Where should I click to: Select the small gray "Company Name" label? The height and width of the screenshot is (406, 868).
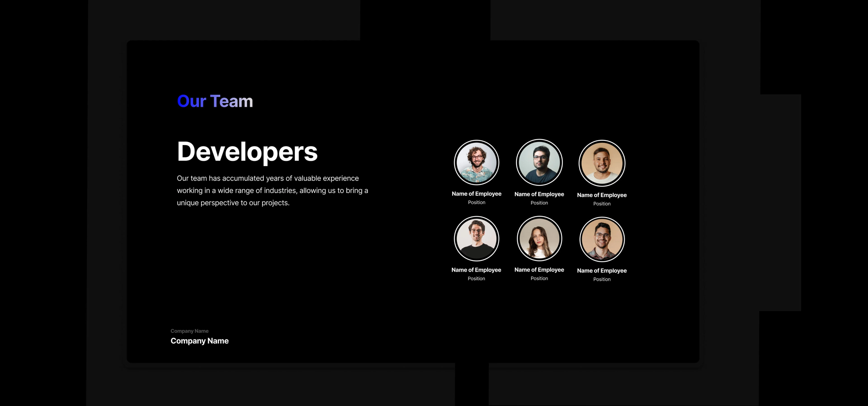pyautogui.click(x=189, y=331)
